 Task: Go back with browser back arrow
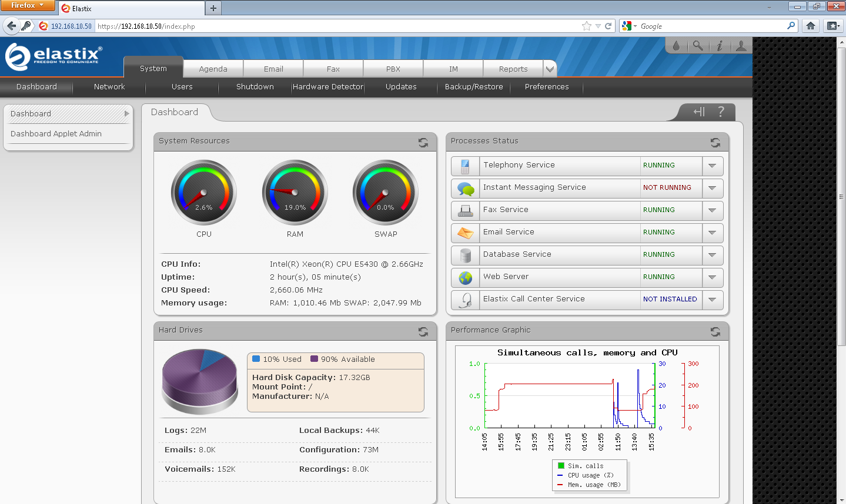point(11,26)
